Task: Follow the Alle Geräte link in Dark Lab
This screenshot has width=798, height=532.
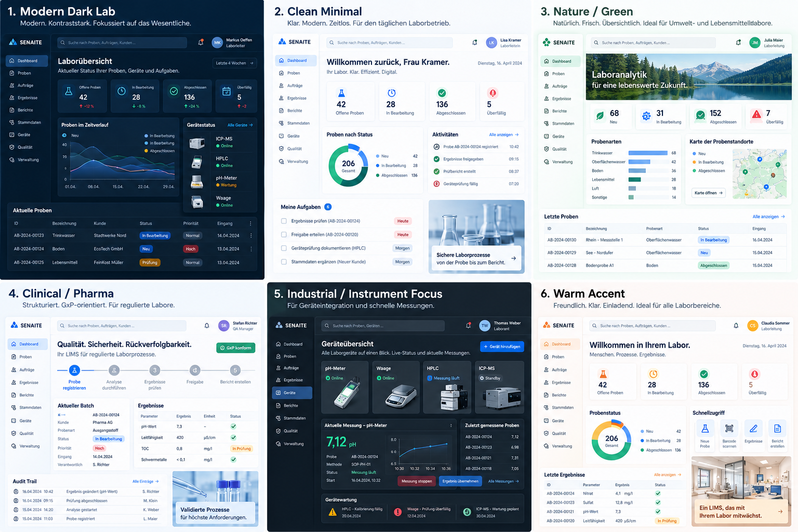Action: pos(240,125)
